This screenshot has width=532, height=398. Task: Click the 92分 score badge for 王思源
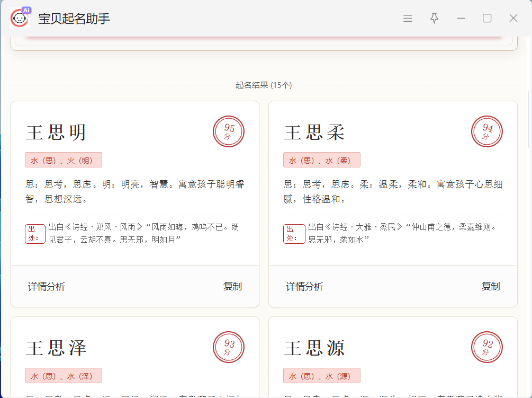pos(487,347)
